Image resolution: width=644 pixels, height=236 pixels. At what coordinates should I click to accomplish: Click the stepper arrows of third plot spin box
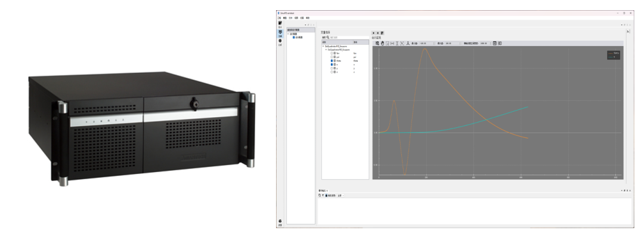tap(490, 43)
